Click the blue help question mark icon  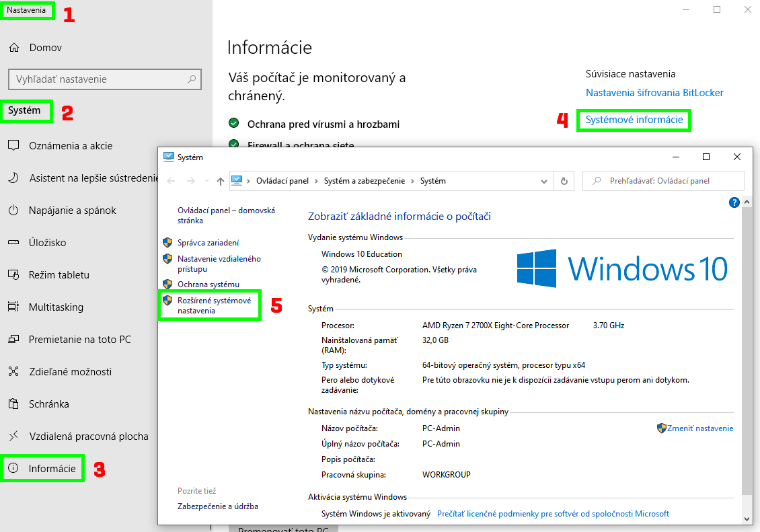coord(734,202)
